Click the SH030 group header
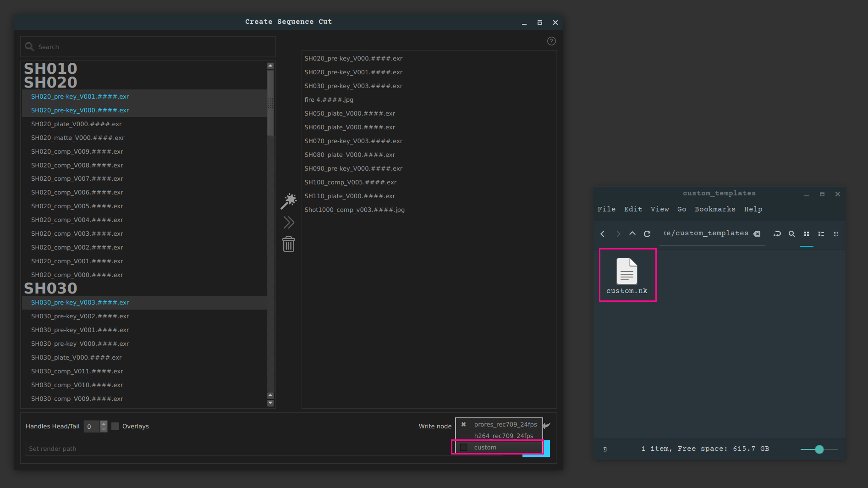868x488 pixels. [50, 288]
